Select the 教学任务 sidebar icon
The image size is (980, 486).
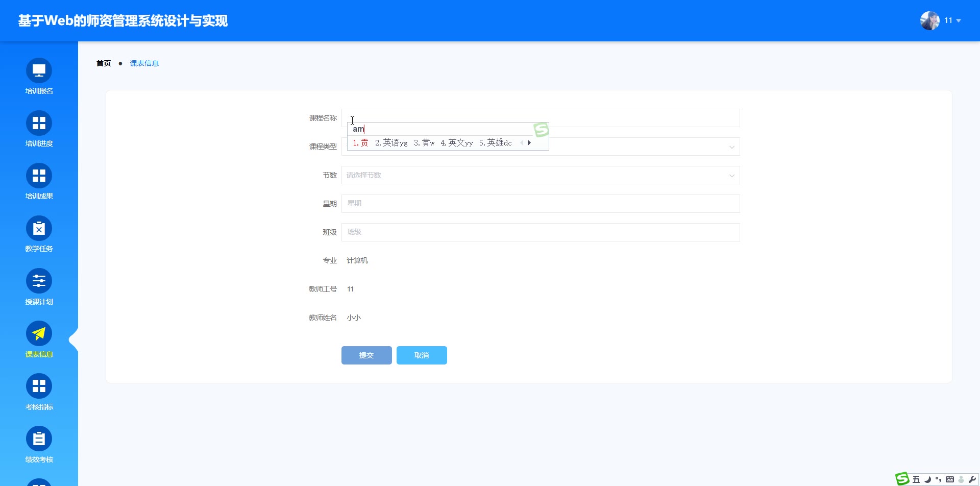[39, 229]
